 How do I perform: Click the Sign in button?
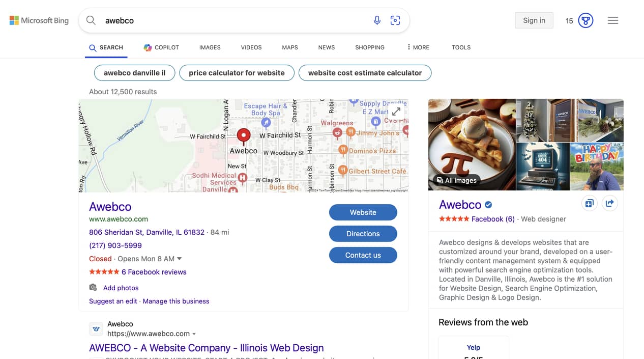point(534,20)
